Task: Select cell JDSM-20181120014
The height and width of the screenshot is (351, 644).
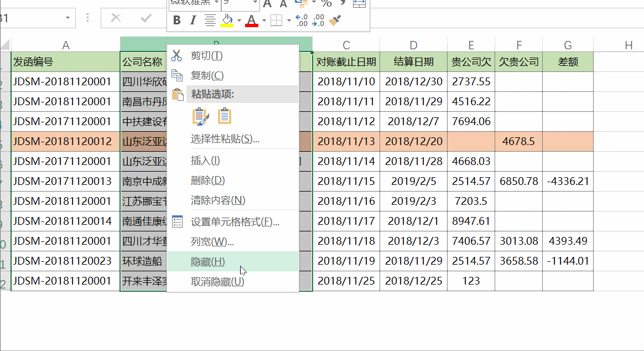Action: (x=66, y=221)
